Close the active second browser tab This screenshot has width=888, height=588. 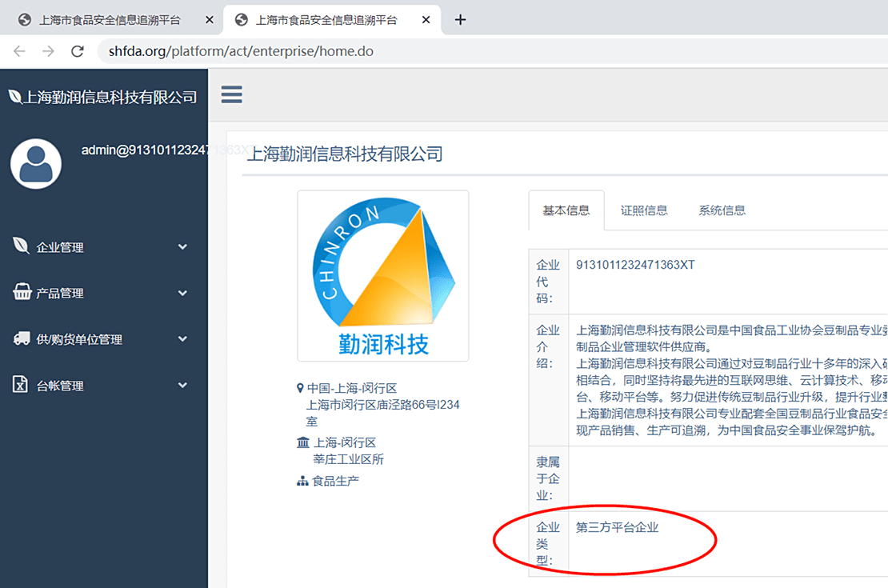[426, 20]
